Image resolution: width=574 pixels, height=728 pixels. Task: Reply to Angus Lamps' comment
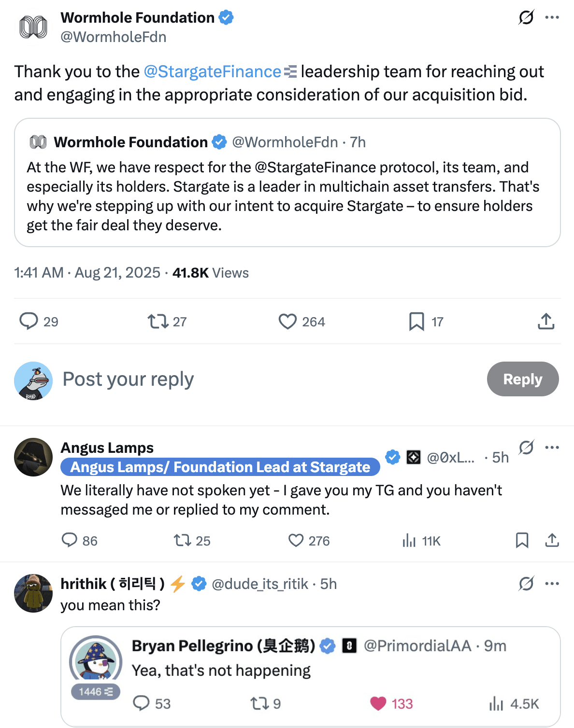70,540
